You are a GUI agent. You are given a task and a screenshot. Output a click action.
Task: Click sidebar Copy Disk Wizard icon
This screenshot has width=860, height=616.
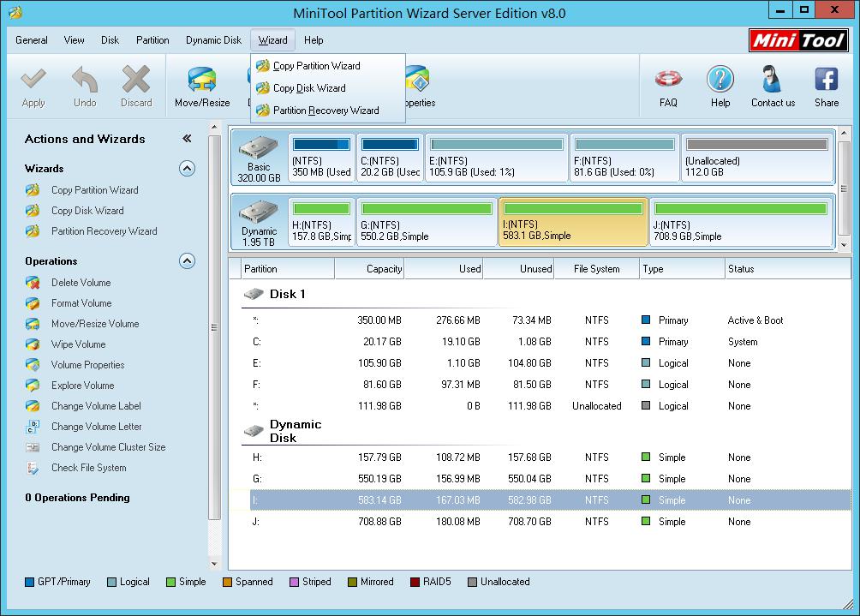(x=33, y=211)
